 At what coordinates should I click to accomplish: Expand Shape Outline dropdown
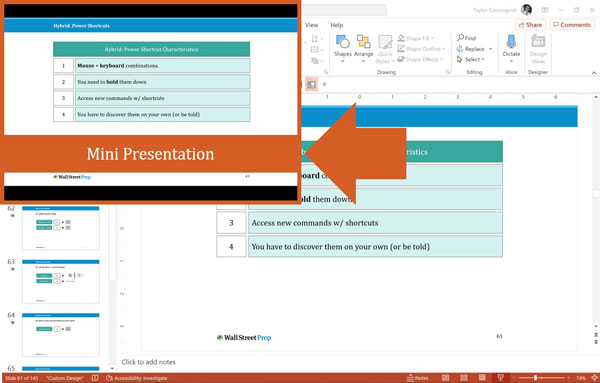click(443, 49)
